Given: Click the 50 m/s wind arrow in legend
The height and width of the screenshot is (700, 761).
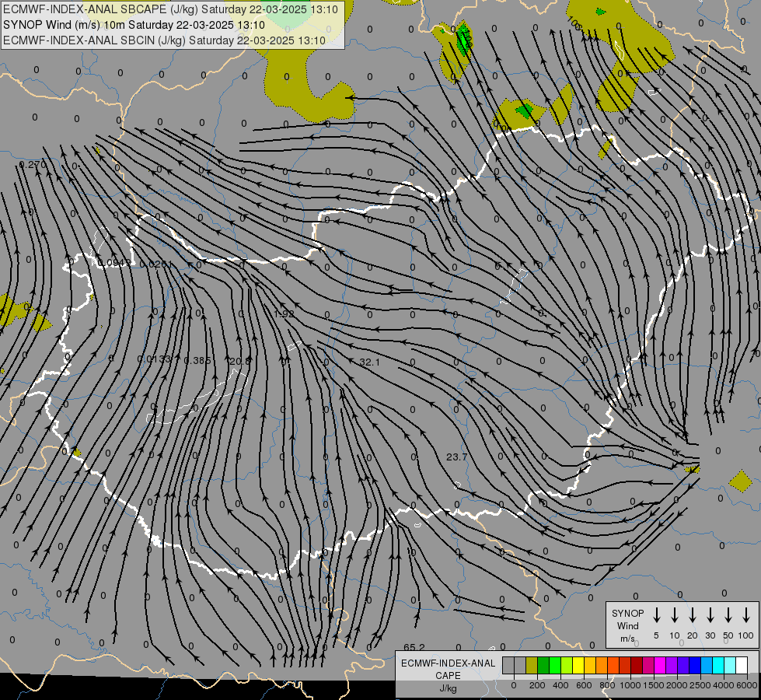Looking at the screenshot, I should (x=728, y=615).
